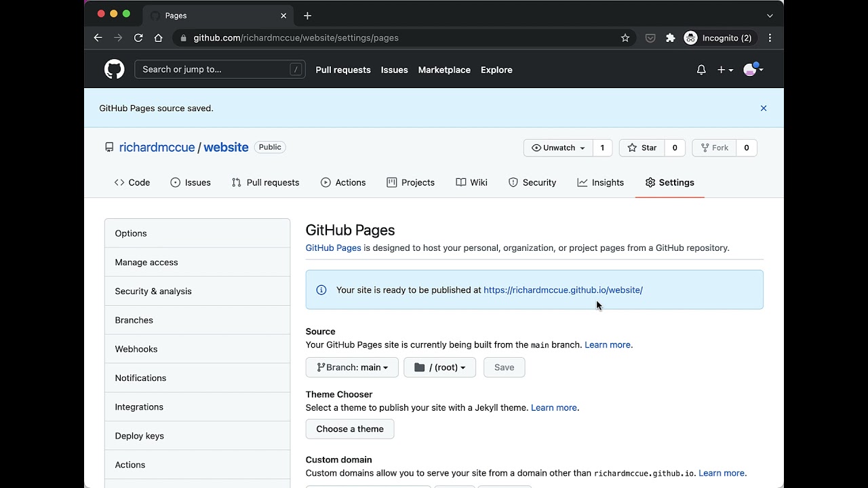Switch to the repository Actions tab
The image size is (868, 488).
[x=343, y=182]
